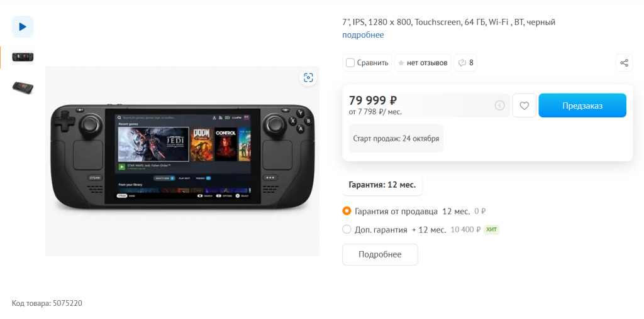Click the main Steam Deck product image
The height and width of the screenshot is (319, 644).
point(182,161)
